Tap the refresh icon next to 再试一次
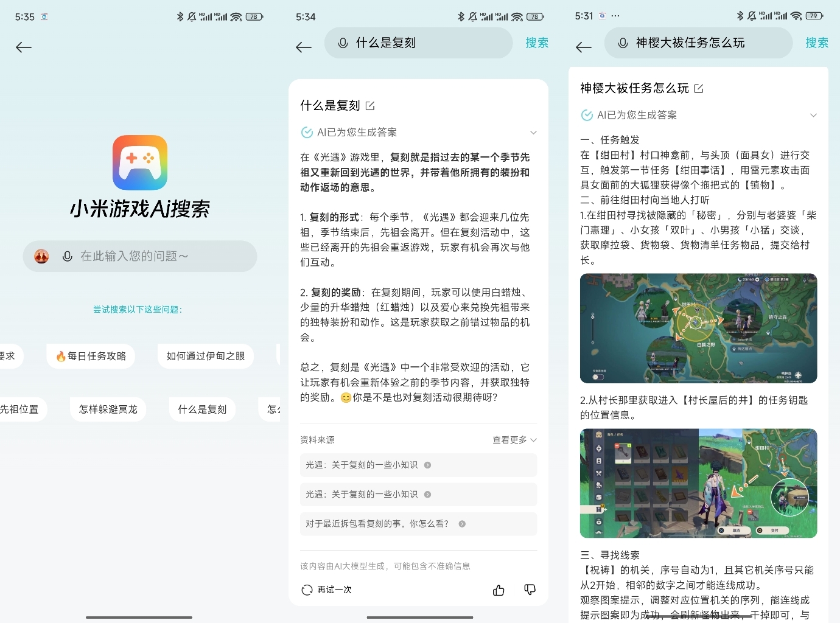The width and height of the screenshot is (840, 623). tap(307, 590)
